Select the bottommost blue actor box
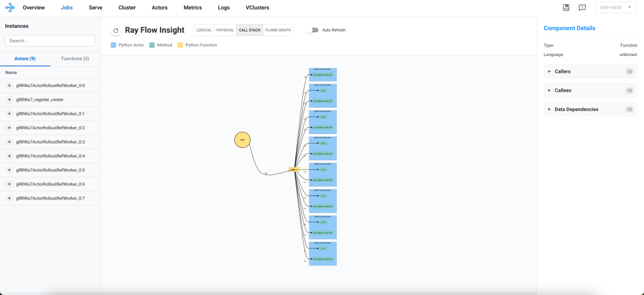 click(x=323, y=253)
